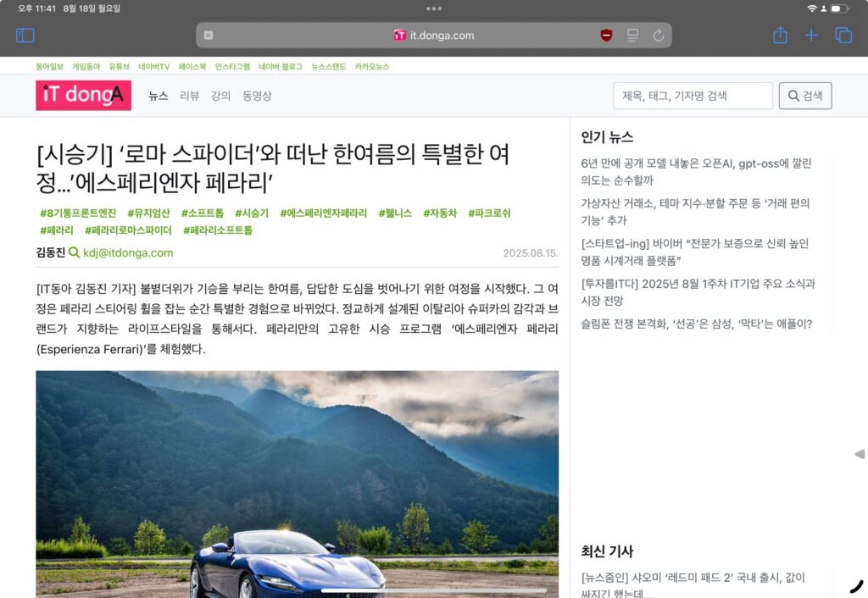Click the it.donga.com address field

[x=434, y=36]
